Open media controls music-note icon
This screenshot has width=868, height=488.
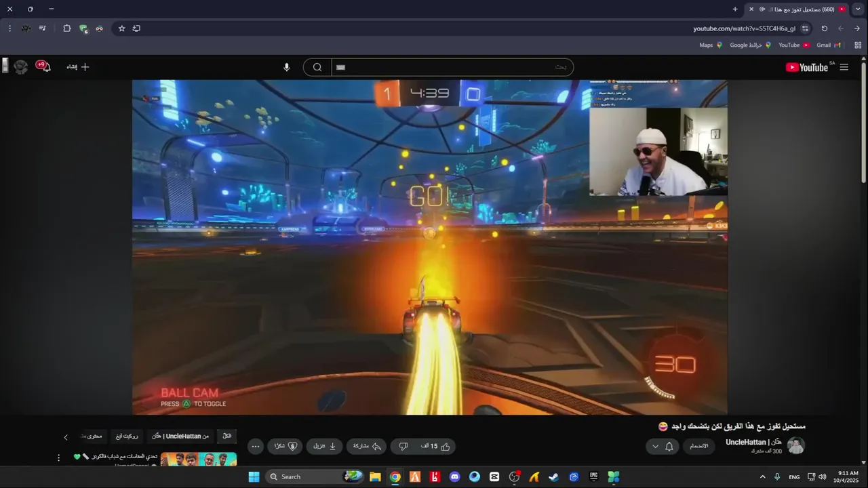(x=42, y=28)
